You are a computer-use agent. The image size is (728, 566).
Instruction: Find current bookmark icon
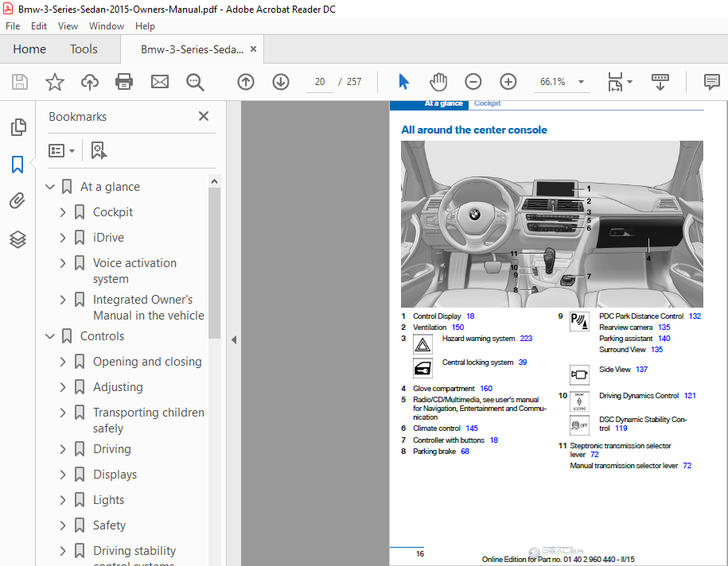(x=99, y=151)
